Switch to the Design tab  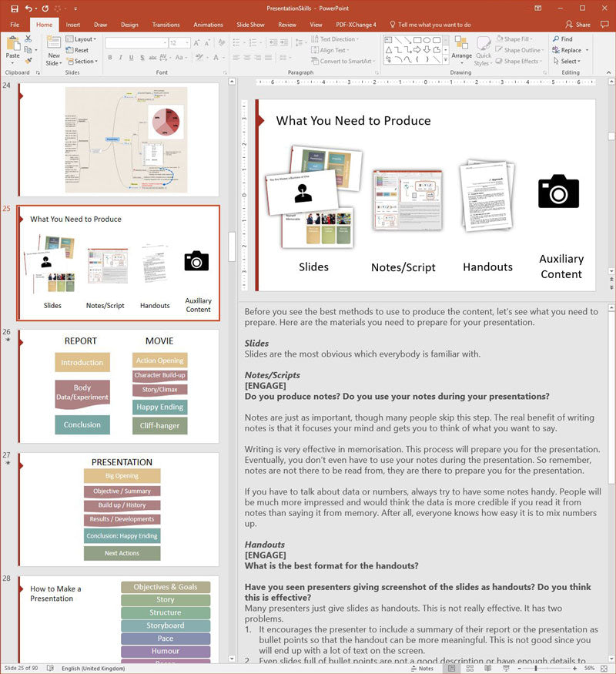point(129,25)
